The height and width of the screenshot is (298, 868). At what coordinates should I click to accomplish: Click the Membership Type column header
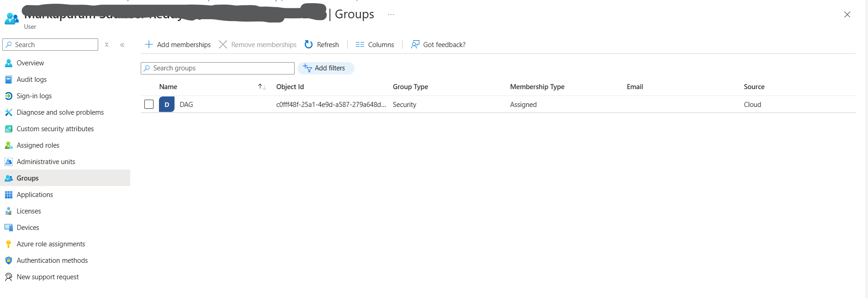pyautogui.click(x=537, y=87)
